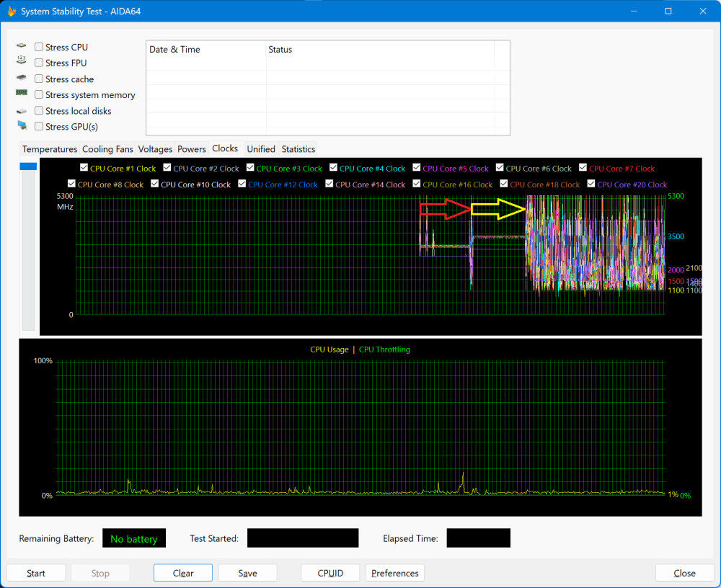Uncheck CPU Core #6 Clock
The height and width of the screenshot is (588, 721).
coord(500,167)
